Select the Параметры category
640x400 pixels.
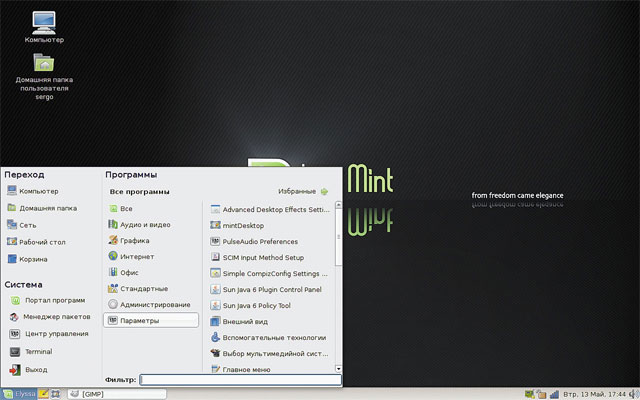[151, 320]
